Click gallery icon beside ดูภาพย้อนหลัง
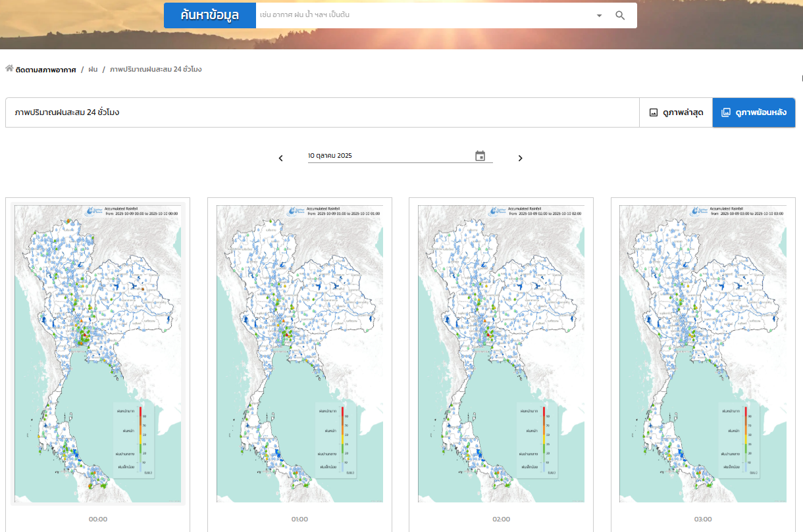This screenshot has height=532, width=803. click(726, 112)
